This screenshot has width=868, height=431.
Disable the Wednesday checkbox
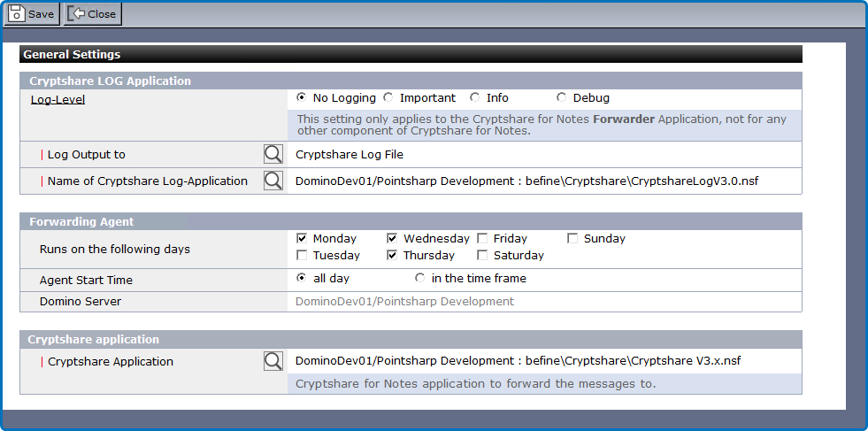[393, 239]
